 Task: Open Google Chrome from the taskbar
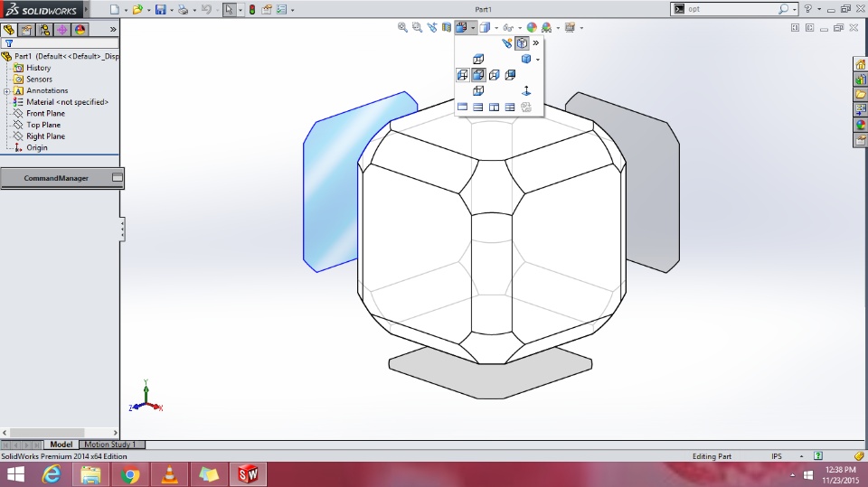coord(130,474)
